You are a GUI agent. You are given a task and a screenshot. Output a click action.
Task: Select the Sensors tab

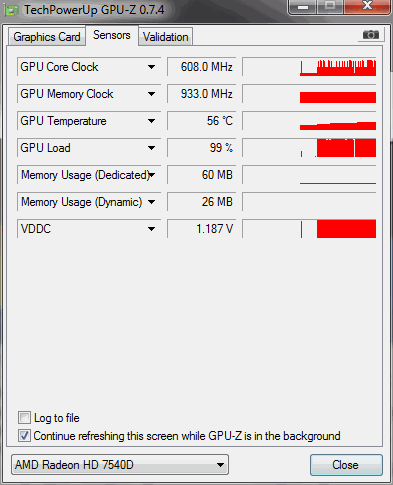pos(112,35)
